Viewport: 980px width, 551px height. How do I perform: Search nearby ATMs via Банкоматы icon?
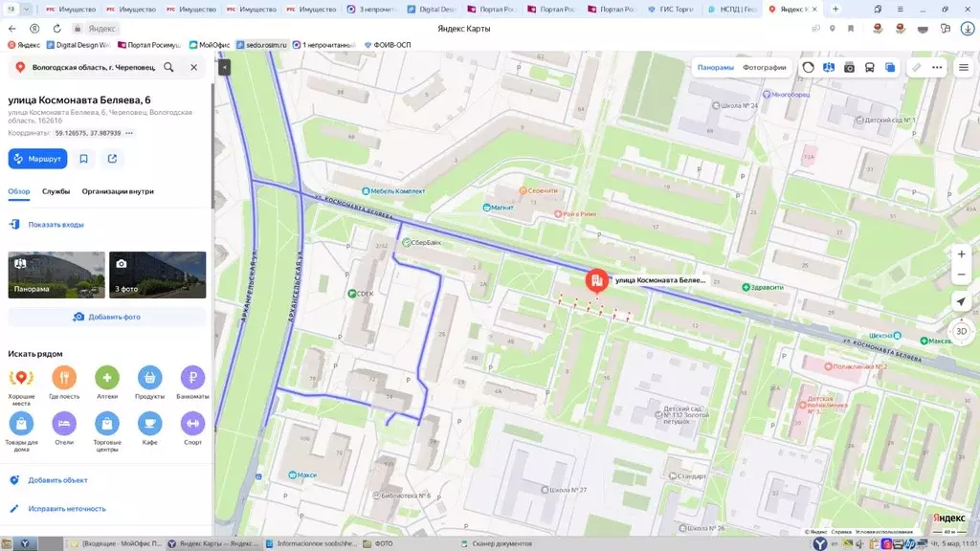click(x=192, y=378)
